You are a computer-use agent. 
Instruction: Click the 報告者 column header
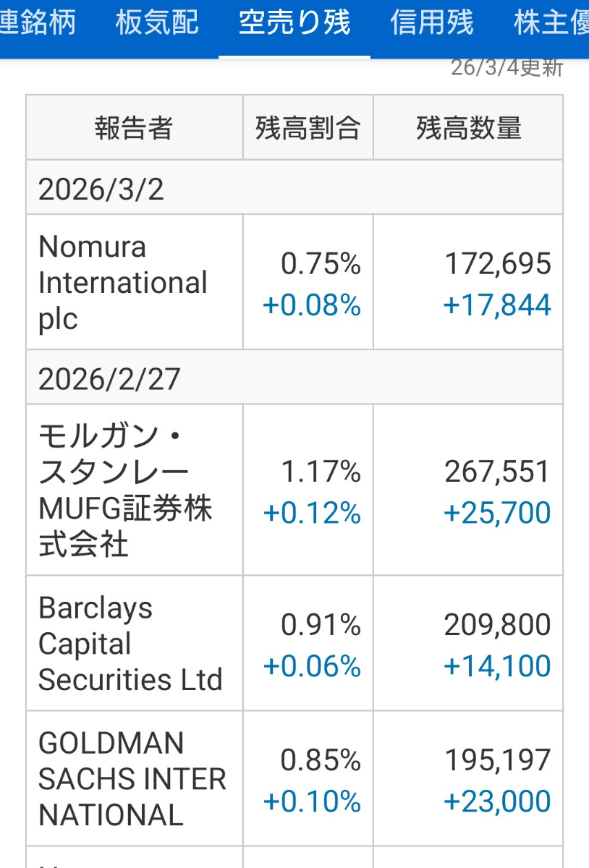tap(134, 128)
